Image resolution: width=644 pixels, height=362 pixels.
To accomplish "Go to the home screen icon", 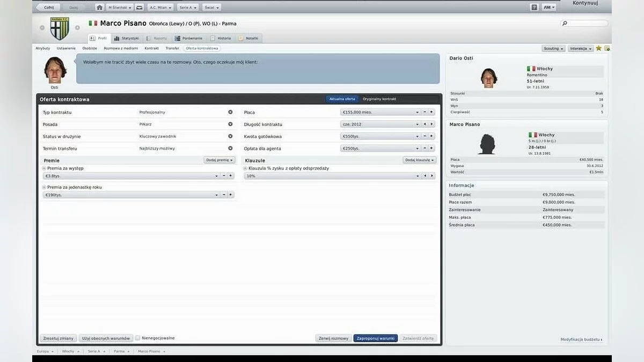I will point(99,8).
